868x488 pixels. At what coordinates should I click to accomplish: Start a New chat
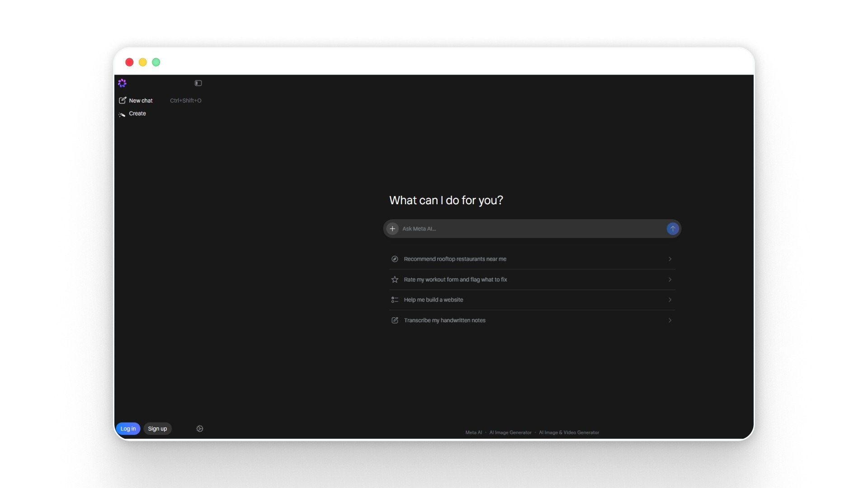160,100
